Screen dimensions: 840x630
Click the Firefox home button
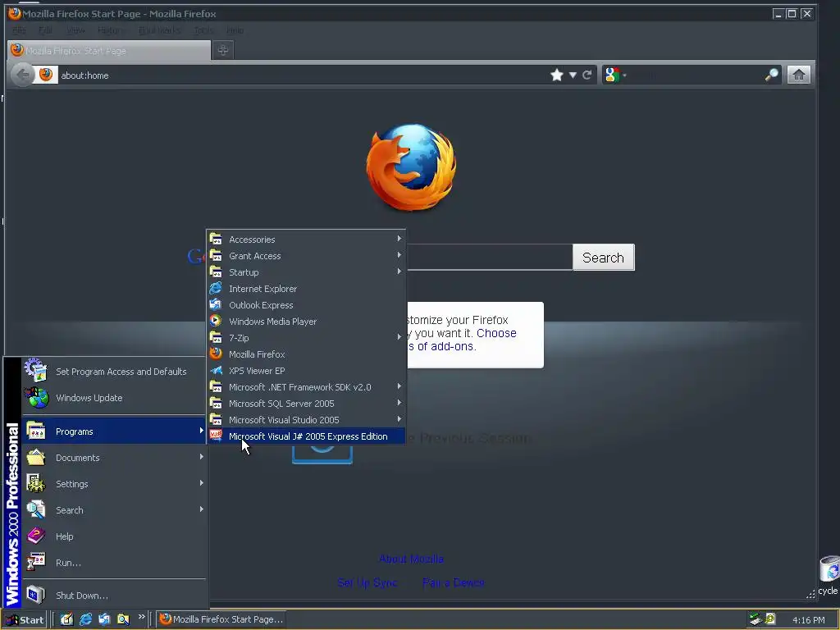(799, 75)
